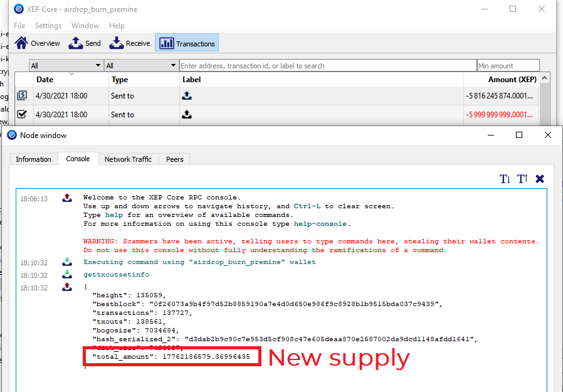Sort transactions by Date column
The image size is (563, 392).
[71, 80]
